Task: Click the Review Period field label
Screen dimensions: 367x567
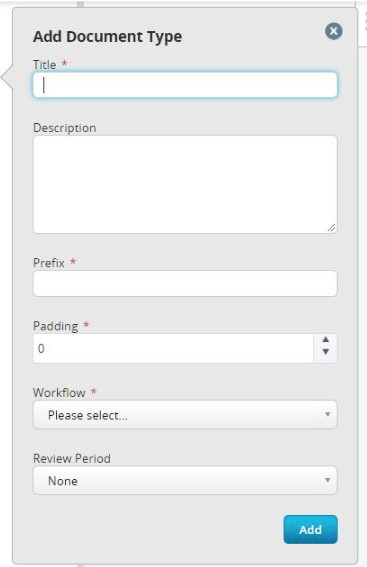Action: 72,459
